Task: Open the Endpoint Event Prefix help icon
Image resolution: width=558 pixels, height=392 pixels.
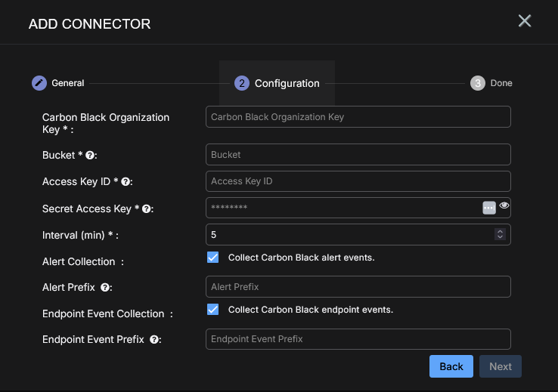Action: click(154, 339)
